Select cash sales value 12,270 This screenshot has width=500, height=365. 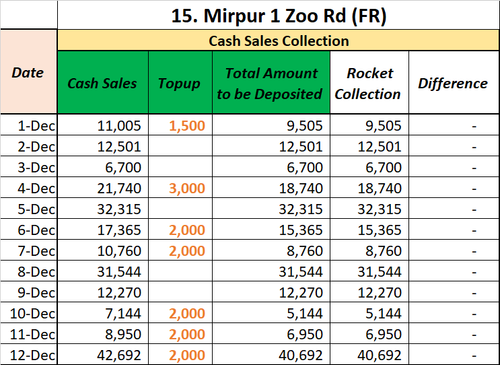pyautogui.click(x=103, y=292)
